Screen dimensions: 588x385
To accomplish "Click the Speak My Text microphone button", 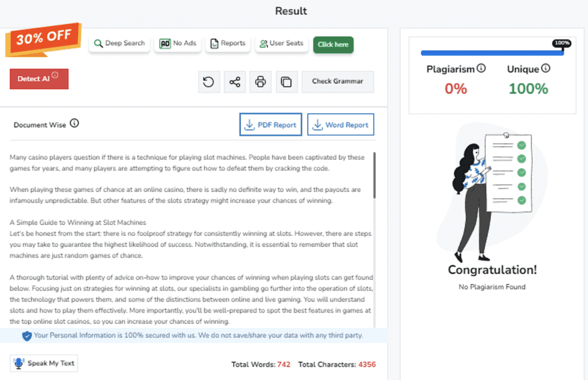I will tap(44, 363).
